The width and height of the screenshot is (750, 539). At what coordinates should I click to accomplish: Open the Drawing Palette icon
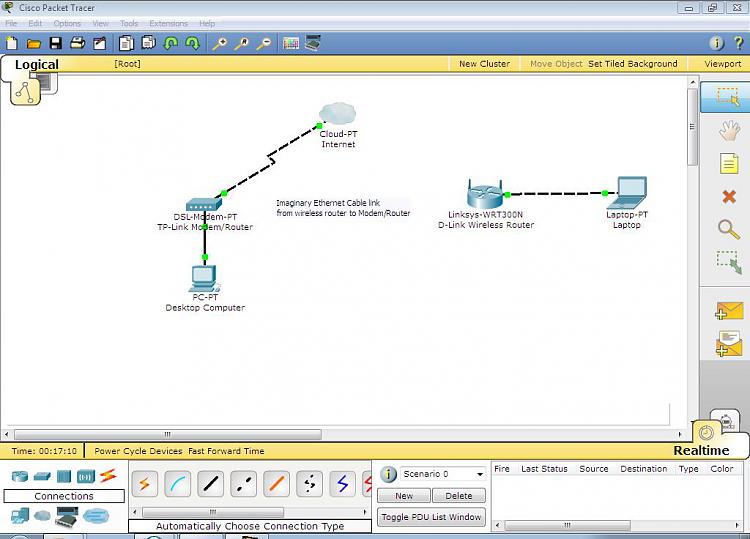(x=291, y=44)
